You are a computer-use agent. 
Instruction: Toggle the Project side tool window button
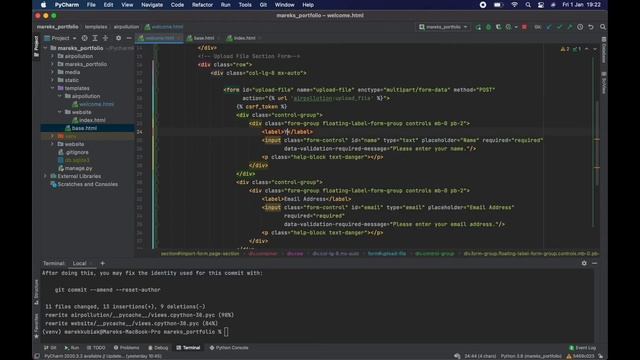(x=36, y=46)
